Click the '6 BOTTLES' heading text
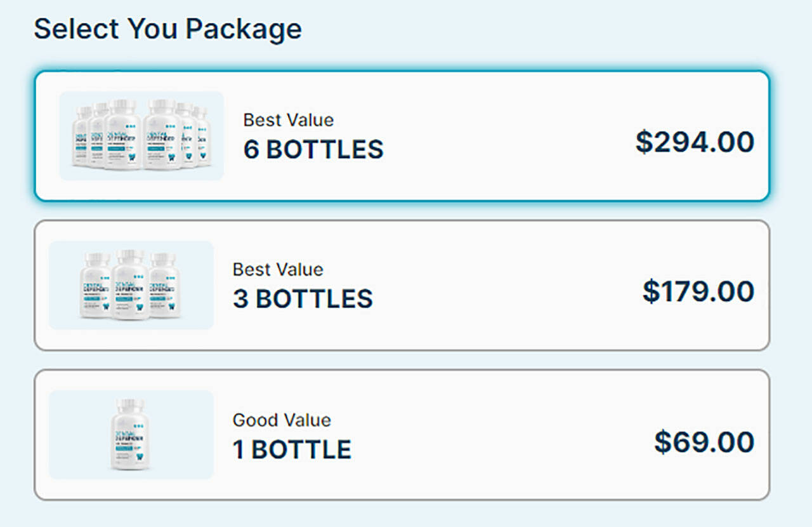 click(313, 150)
